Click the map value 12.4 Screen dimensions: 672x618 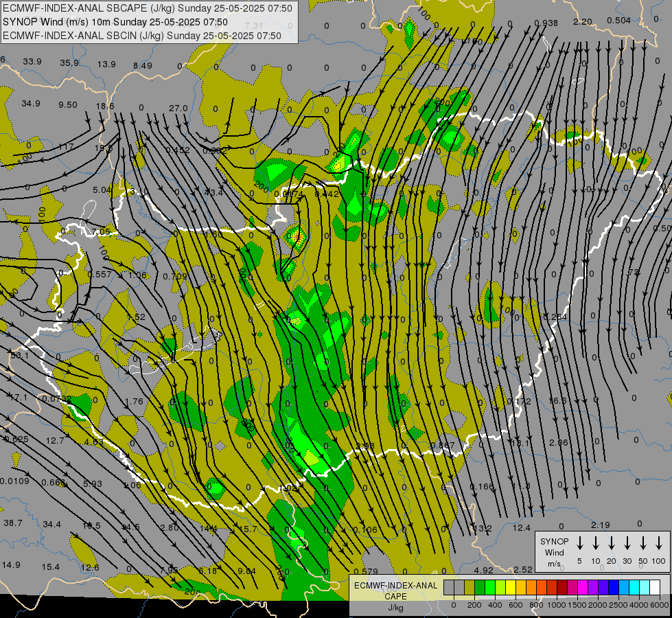522,528
